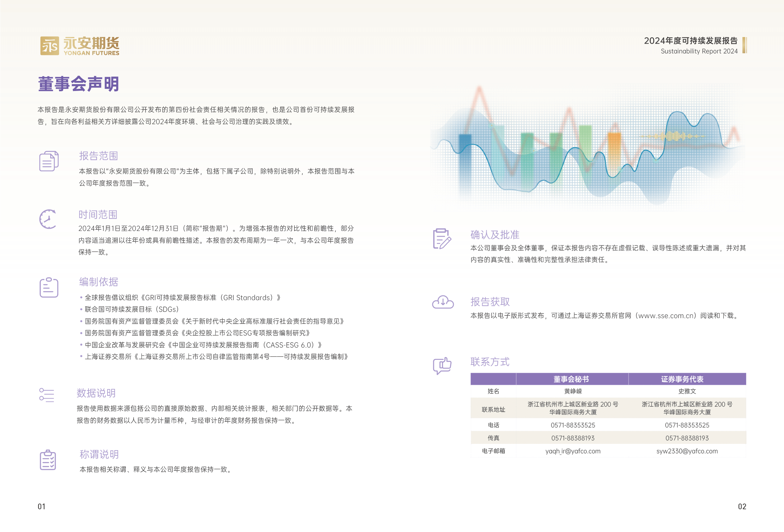Open the www.sse.com.cn website link

tap(666, 316)
